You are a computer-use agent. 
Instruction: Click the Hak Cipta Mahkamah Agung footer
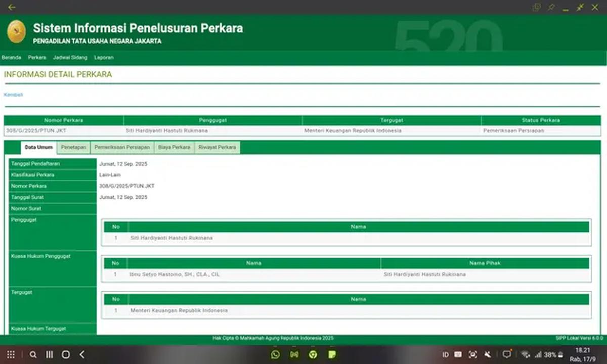pos(273,338)
